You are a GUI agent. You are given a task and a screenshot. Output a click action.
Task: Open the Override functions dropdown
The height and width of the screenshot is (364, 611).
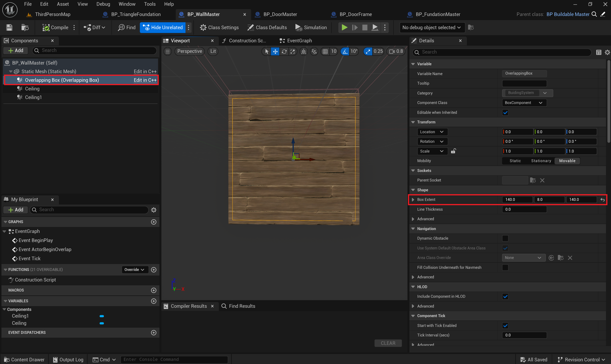tap(135, 270)
